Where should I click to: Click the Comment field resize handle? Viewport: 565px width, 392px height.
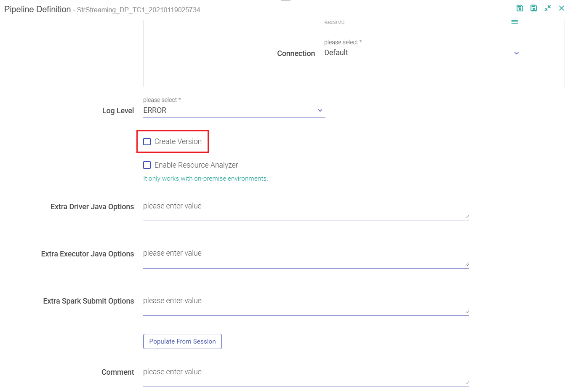(467, 382)
